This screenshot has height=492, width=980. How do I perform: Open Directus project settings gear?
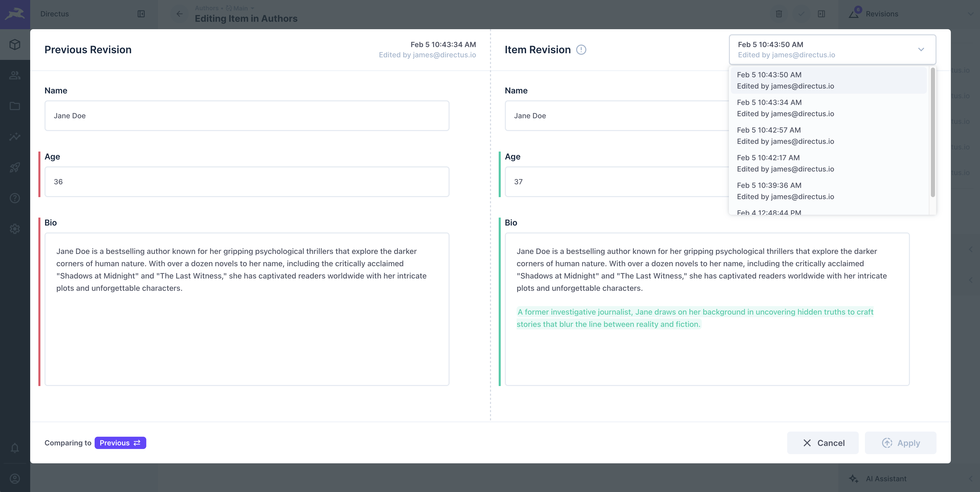(x=15, y=229)
